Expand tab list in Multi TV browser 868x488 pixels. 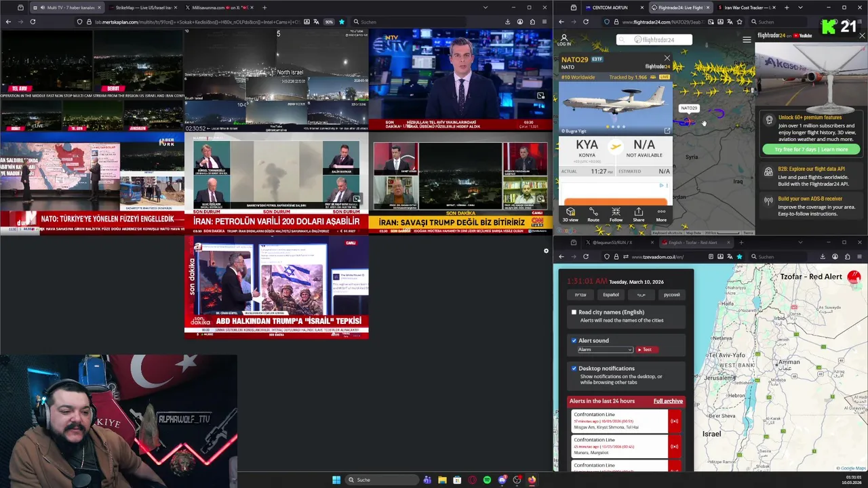pyautogui.click(x=486, y=7)
